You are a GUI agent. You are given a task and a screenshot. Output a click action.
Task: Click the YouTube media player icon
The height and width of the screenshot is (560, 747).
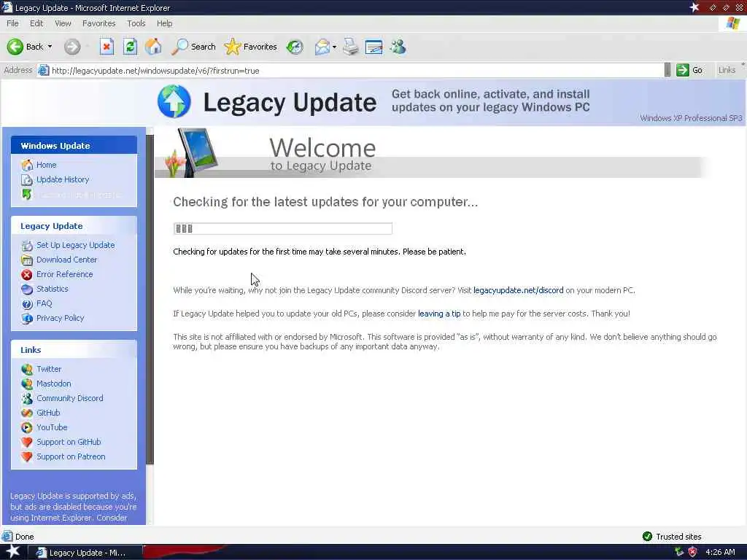coord(27,427)
